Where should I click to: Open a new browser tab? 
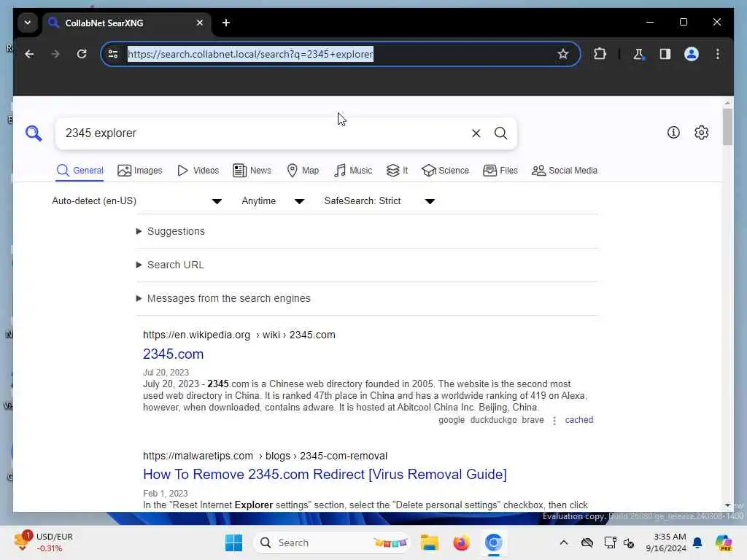pos(226,23)
